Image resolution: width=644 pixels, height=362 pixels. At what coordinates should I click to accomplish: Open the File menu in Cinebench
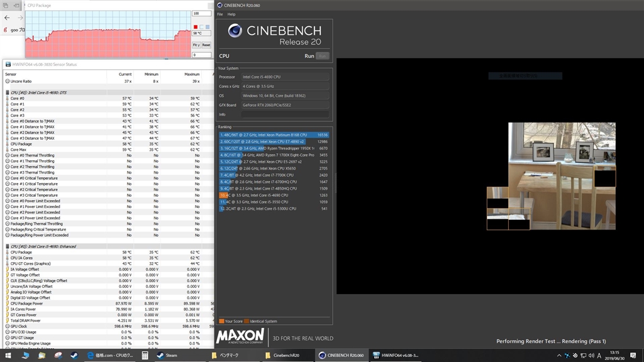click(220, 14)
